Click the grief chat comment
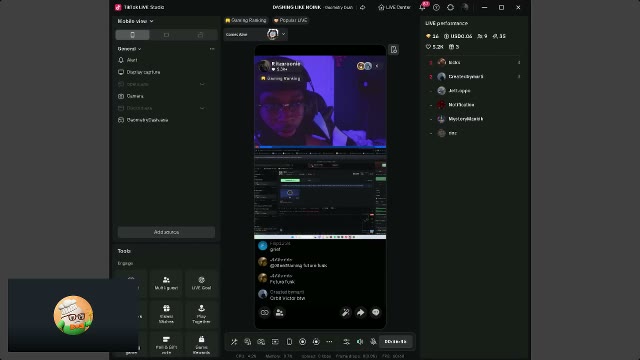 (x=275, y=249)
